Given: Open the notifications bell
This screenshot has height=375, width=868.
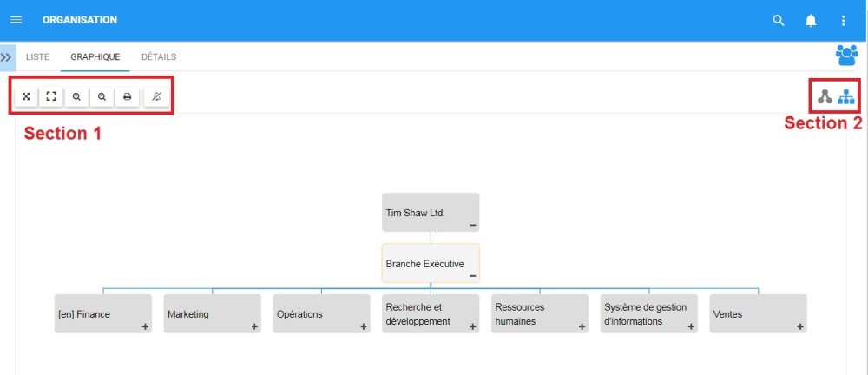Looking at the screenshot, I should (811, 20).
